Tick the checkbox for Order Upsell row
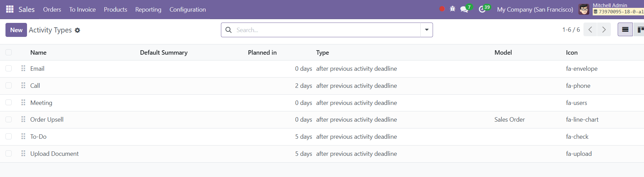This screenshot has width=644, height=177. (9, 119)
